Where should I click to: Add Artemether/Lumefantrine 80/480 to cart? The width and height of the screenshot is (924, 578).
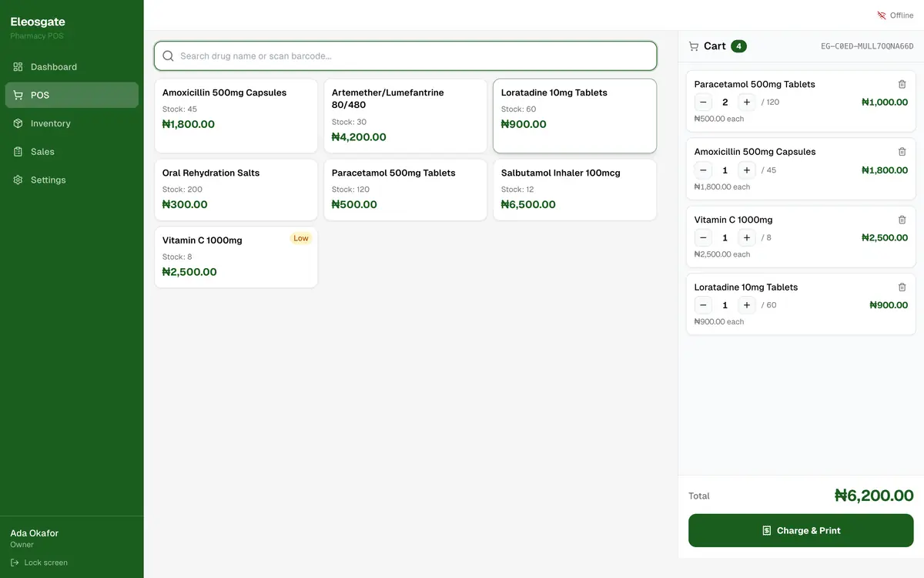[x=406, y=116]
